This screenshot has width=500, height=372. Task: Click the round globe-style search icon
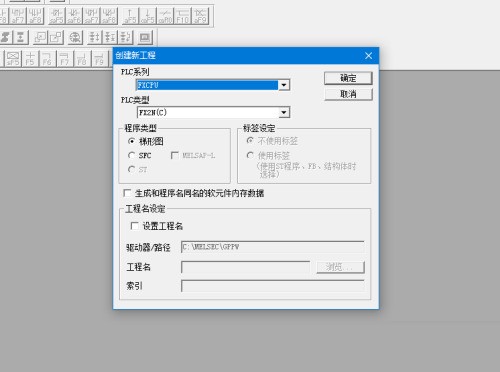pyautogui.click(x=75, y=37)
